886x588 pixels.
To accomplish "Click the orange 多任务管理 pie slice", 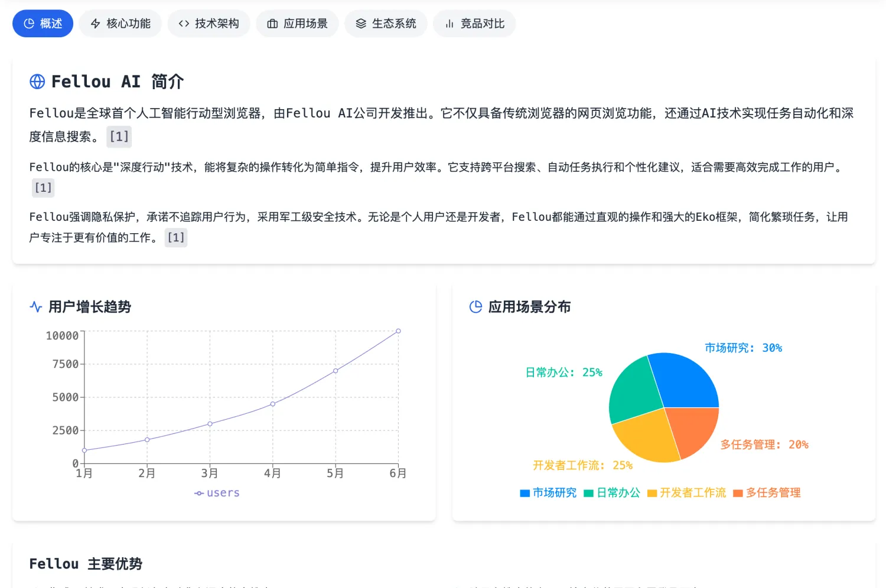I will point(694,431).
